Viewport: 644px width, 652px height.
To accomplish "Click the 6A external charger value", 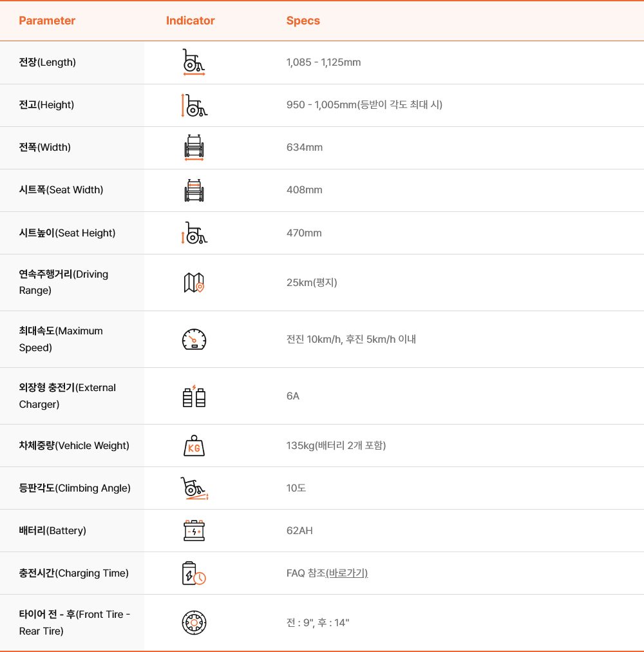I will pos(292,396).
